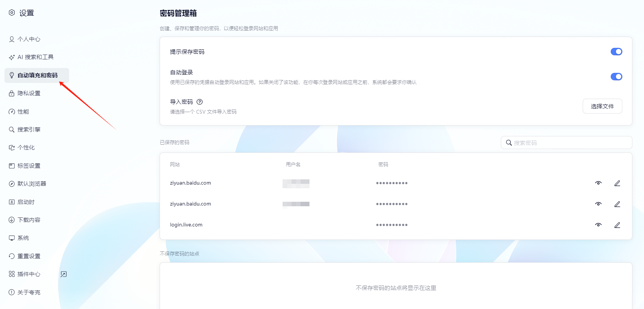The height and width of the screenshot is (309, 644).
Task: Toggle 提示保存密码 switch
Action: 616,52
